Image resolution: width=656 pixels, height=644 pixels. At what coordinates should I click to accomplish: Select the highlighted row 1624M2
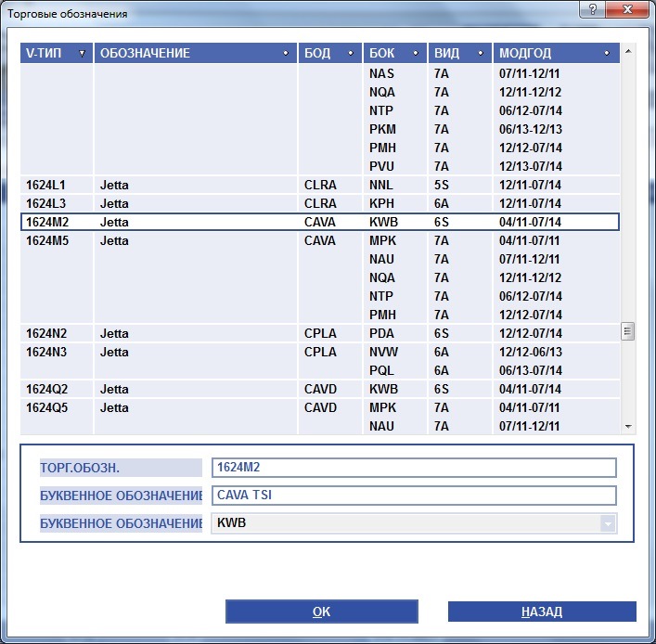[x=319, y=222]
